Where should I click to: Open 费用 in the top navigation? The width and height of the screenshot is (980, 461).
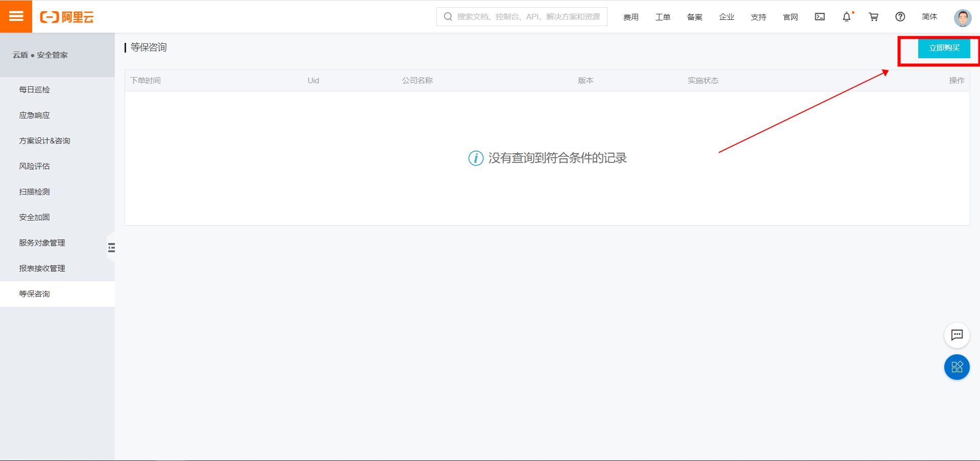click(x=631, y=17)
